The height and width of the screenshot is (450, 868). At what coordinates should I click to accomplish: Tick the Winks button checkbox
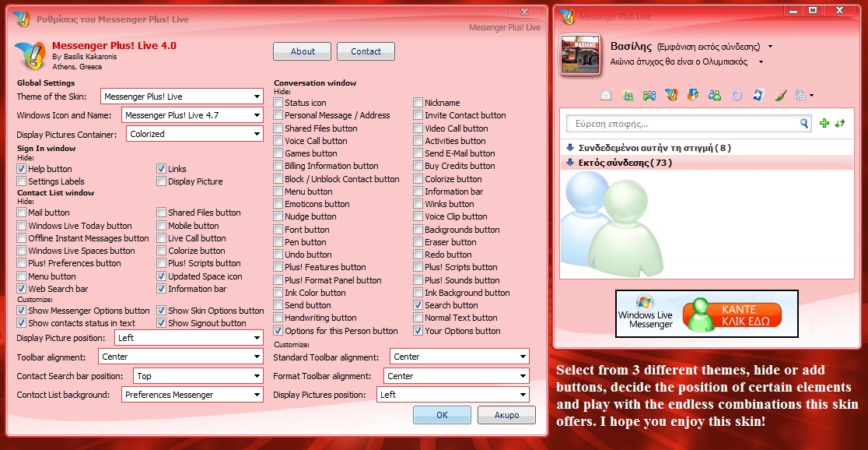coord(418,204)
